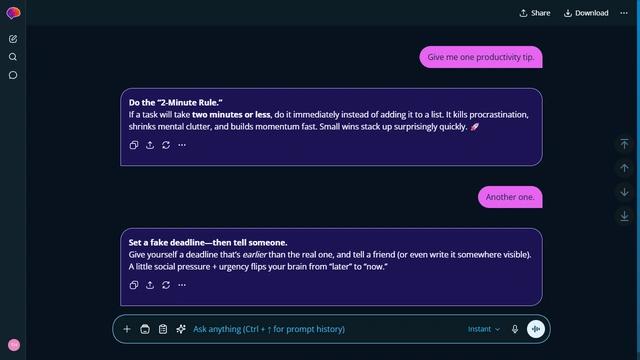Share the 2-Minute Rule response
This screenshot has width=640, height=360.
pyautogui.click(x=150, y=145)
